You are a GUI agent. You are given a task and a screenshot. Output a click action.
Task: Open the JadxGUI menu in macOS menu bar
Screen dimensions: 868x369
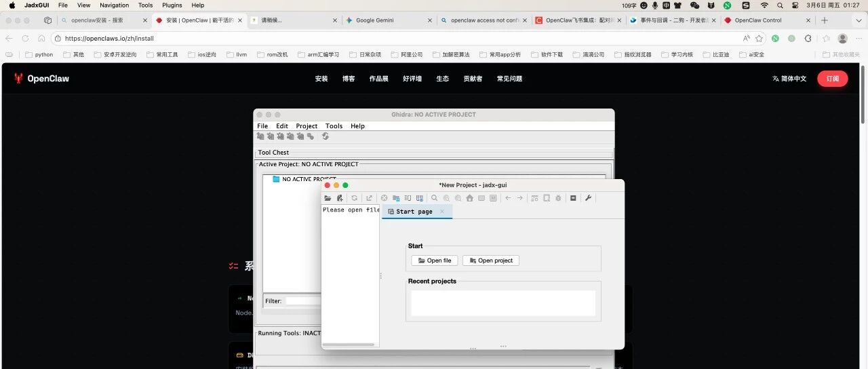35,5
